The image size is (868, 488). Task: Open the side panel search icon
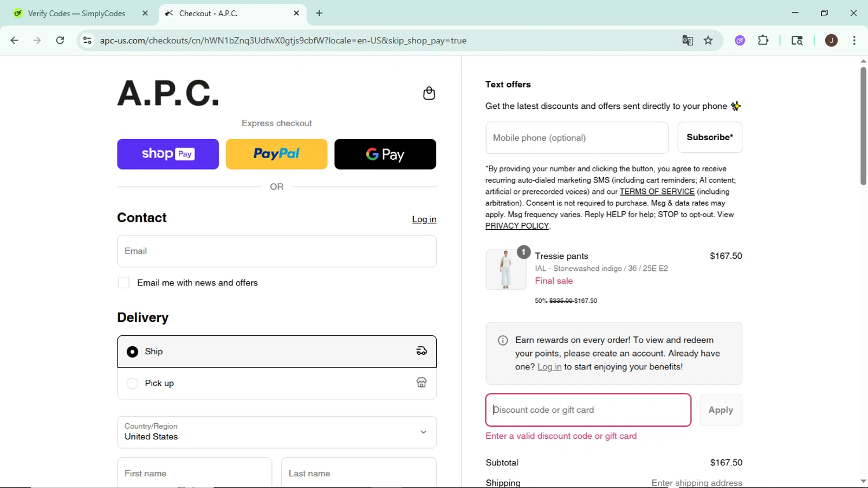797,41
